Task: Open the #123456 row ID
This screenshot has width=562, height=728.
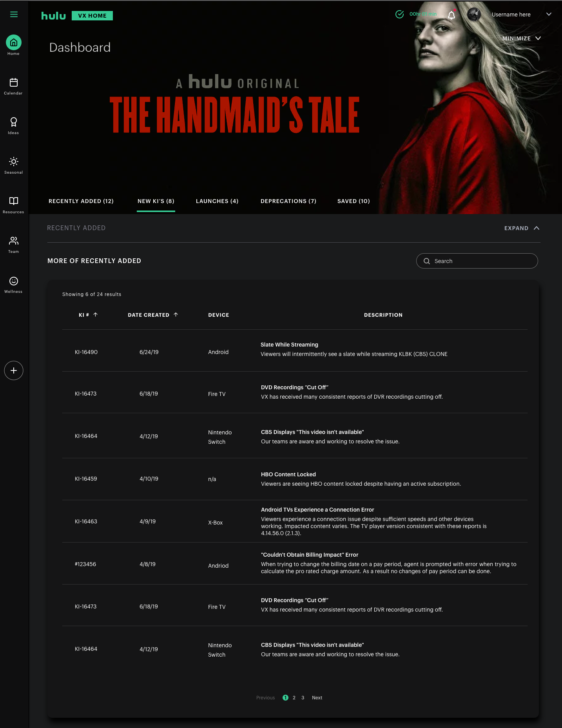Action: pyautogui.click(x=85, y=564)
